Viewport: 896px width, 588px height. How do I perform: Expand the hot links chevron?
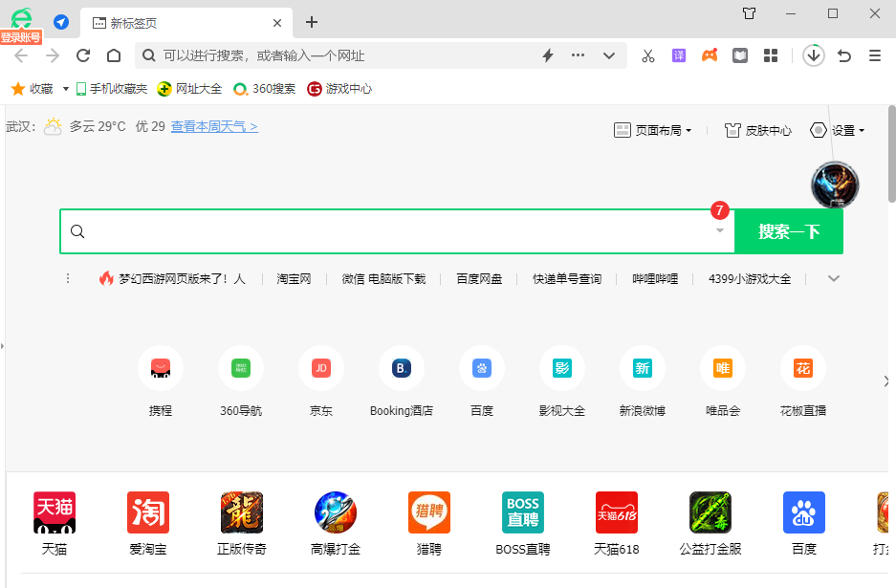click(x=834, y=278)
